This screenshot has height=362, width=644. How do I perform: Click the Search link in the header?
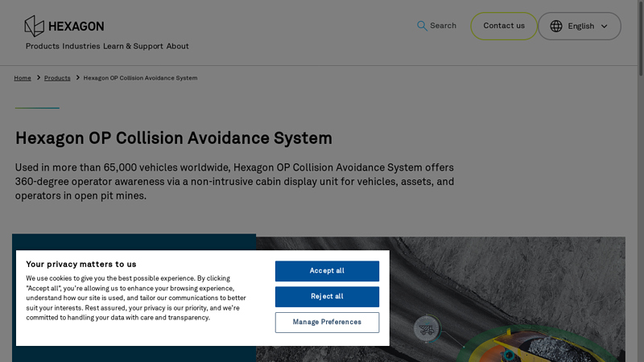tap(436, 26)
